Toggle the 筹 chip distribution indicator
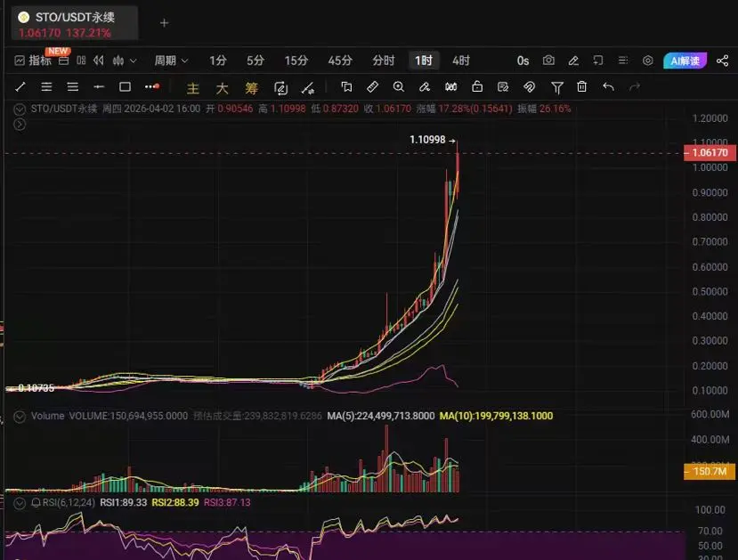The height and width of the screenshot is (560, 738). (x=251, y=88)
